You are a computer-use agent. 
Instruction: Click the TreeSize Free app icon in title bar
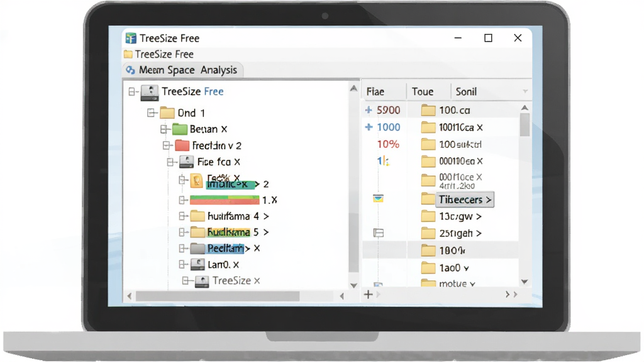(x=131, y=38)
